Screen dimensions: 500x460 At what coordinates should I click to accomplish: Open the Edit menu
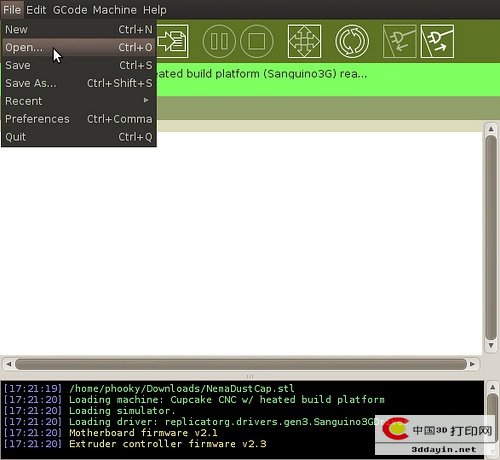36,10
